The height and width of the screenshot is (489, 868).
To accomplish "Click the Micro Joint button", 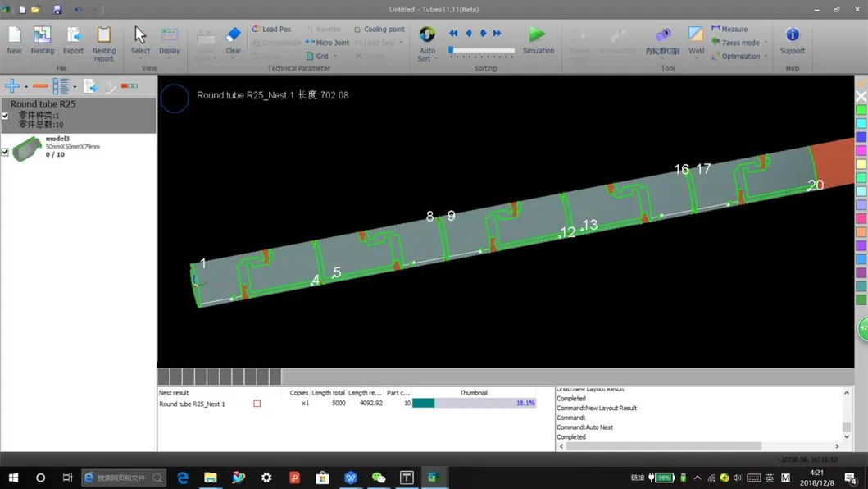I will [x=327, y=43].
